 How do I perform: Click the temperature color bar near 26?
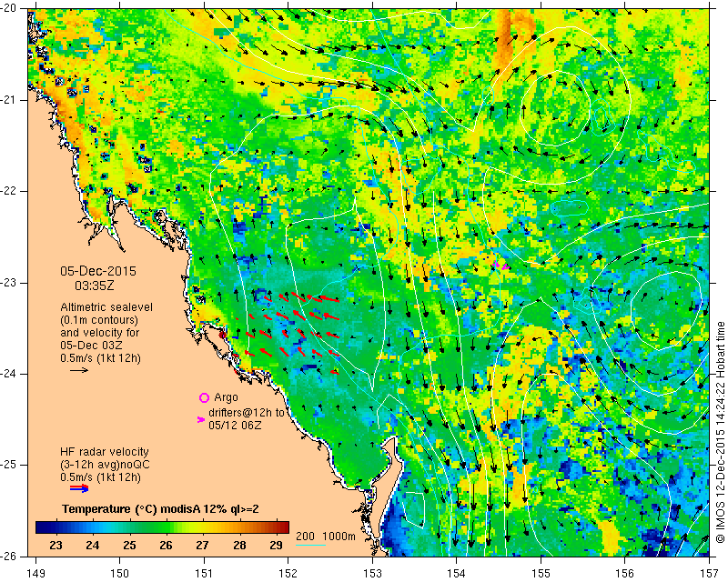pyautogui.click(x=166, y=527)
